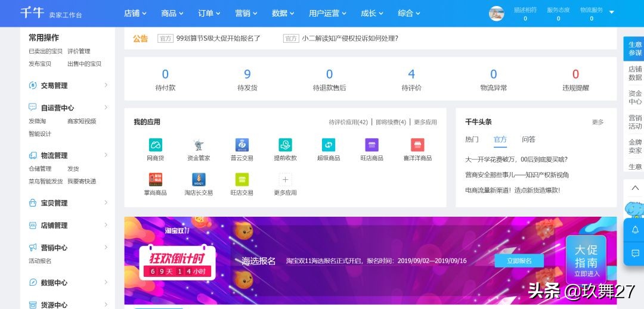Open the notification bell on right sidebar
644x309 pixels.
click(x=635, y=229)
